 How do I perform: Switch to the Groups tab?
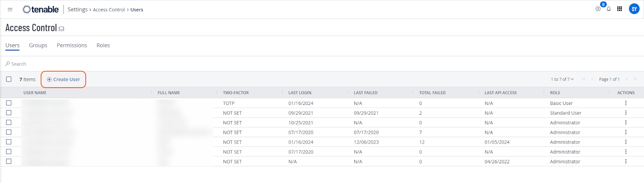(38, 45)
